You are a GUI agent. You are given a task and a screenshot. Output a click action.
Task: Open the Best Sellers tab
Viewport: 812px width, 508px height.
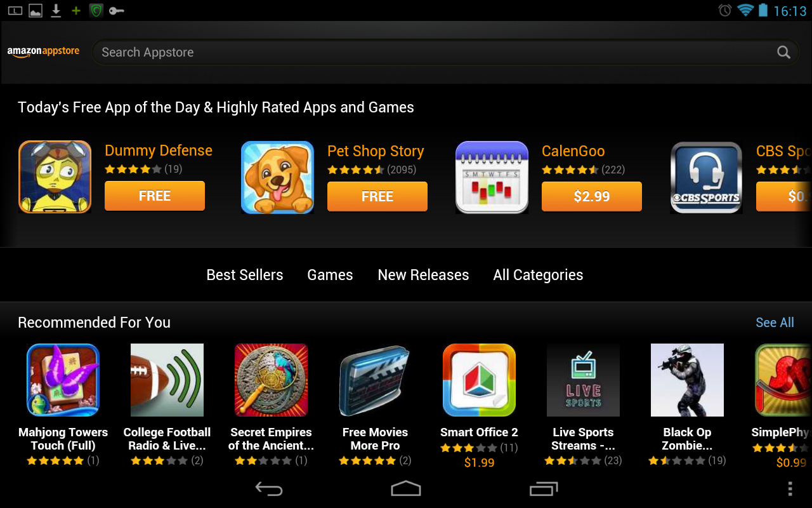click(x=245, y=275)
